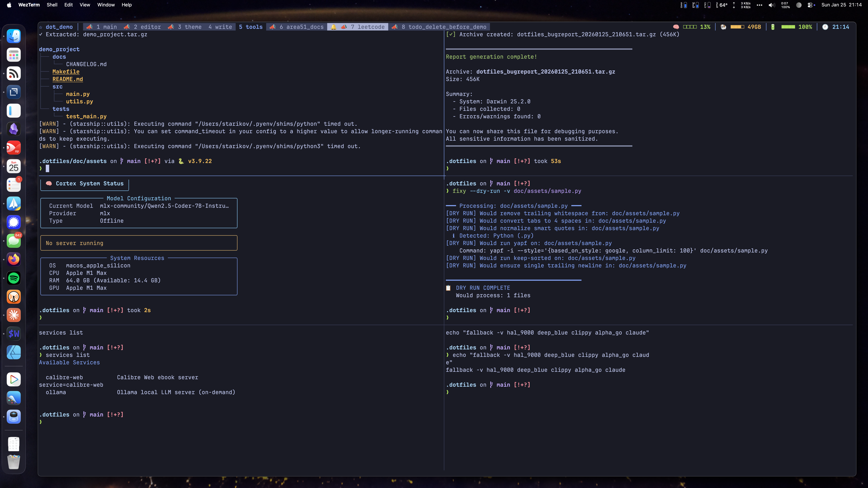Viewport: 868px width, 488px height.
Task: Click the 13% CPU usage bar
Action: pos(690,27)
